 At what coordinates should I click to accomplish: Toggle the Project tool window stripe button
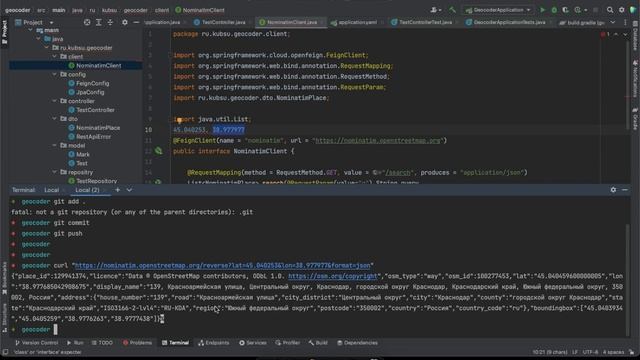pyautogui.click(x=4, y=31)
